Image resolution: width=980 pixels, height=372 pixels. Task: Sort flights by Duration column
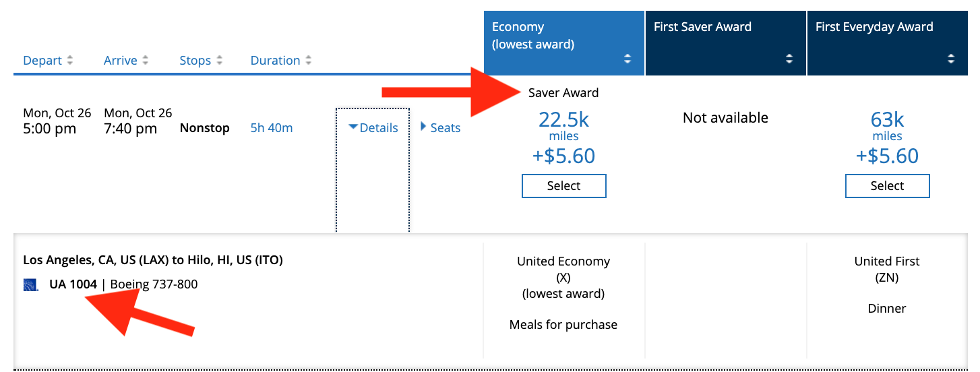click(x=281, y=61)
